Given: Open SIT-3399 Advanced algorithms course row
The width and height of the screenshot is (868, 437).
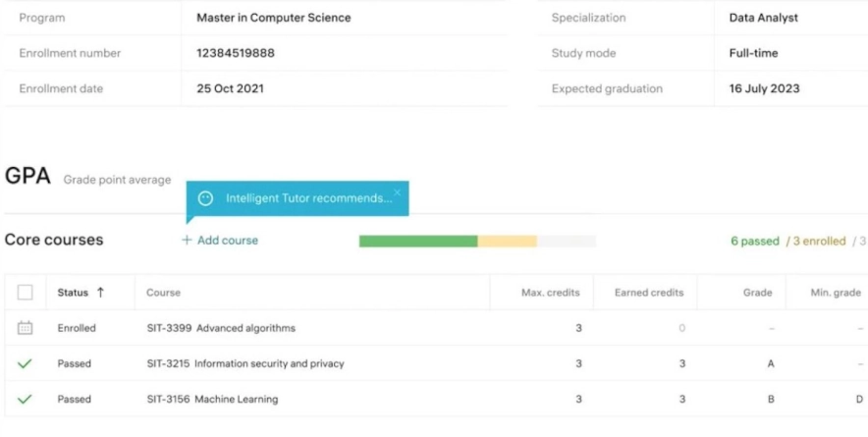Looking at the screenshot, I should pos(221,328).
